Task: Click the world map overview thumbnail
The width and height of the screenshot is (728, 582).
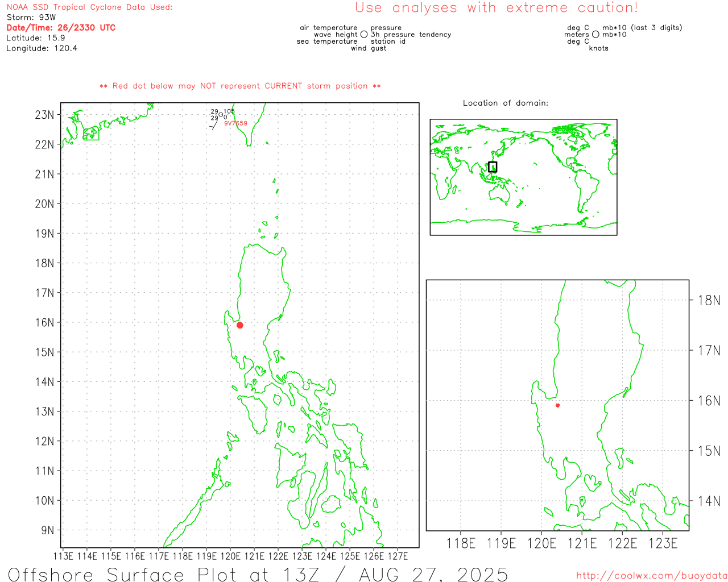Action: [523, 177]
